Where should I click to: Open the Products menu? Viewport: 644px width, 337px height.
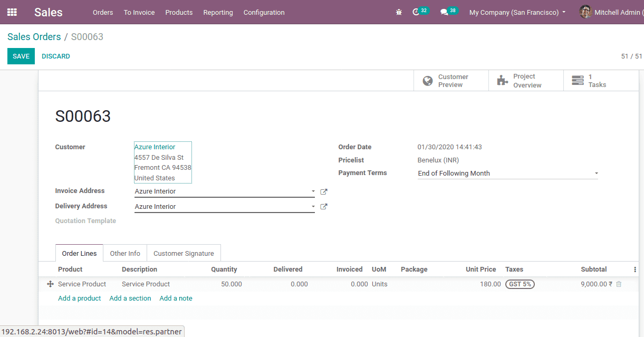[x=179, y=12]
